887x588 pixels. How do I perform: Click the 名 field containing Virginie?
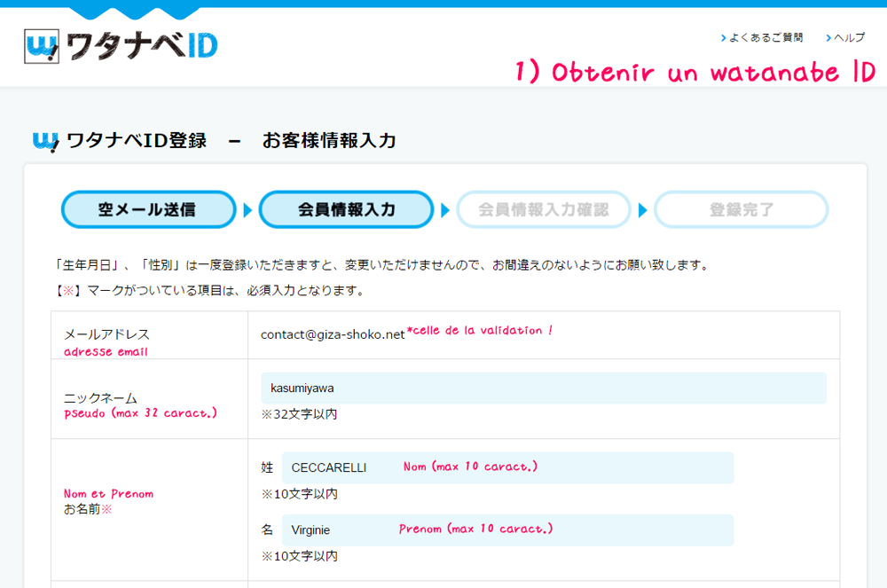point(508,529)
